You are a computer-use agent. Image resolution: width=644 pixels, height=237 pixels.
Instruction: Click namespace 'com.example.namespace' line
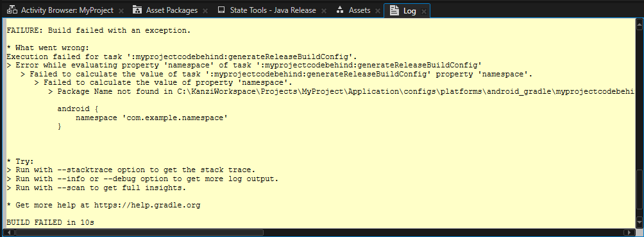coord(151,118)
